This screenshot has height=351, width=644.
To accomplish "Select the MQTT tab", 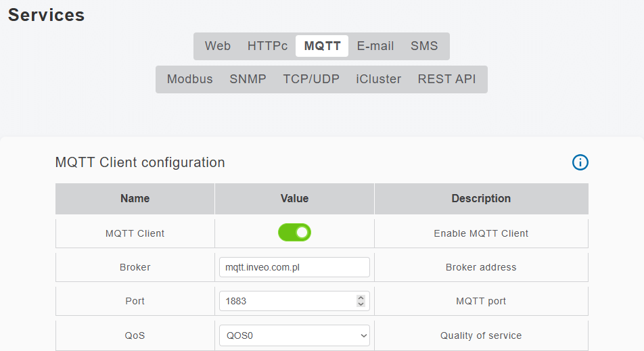I will [x=322, y=46].
